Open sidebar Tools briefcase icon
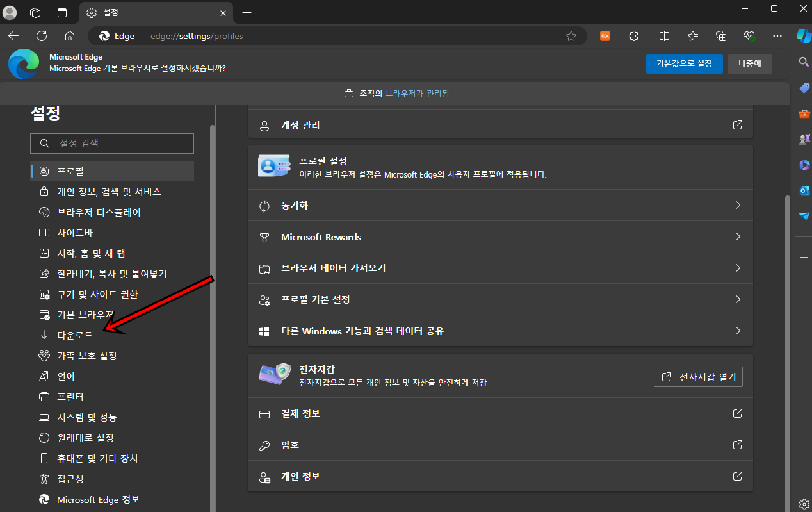 (x=804, y=113)
